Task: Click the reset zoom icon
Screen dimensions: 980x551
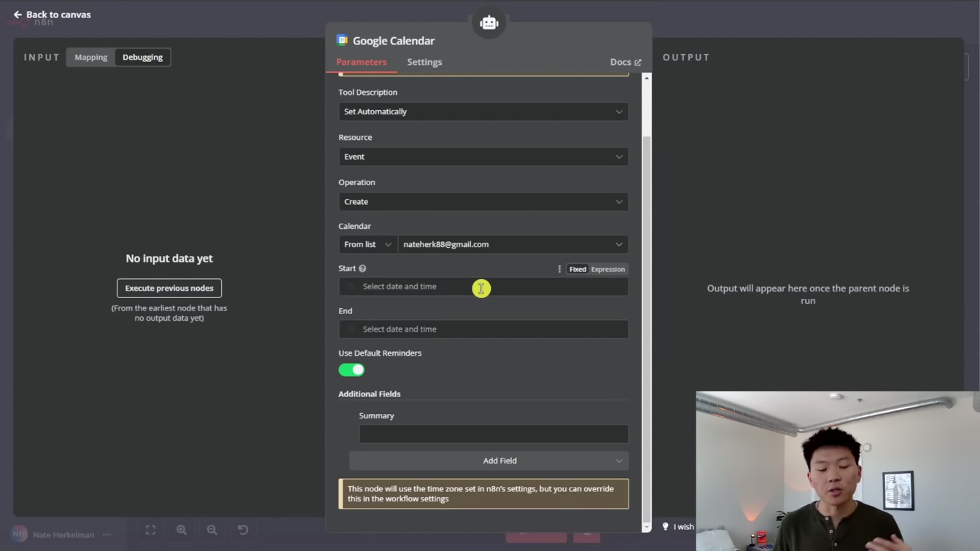Action: pyautogui.click(x=243, y=530)
